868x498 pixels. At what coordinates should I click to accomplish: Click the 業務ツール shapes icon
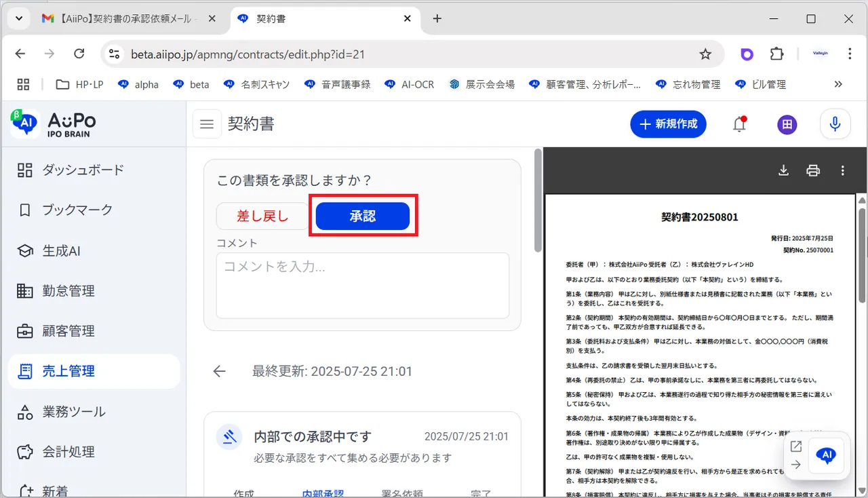pyautogui.click(x=25, y=412)
